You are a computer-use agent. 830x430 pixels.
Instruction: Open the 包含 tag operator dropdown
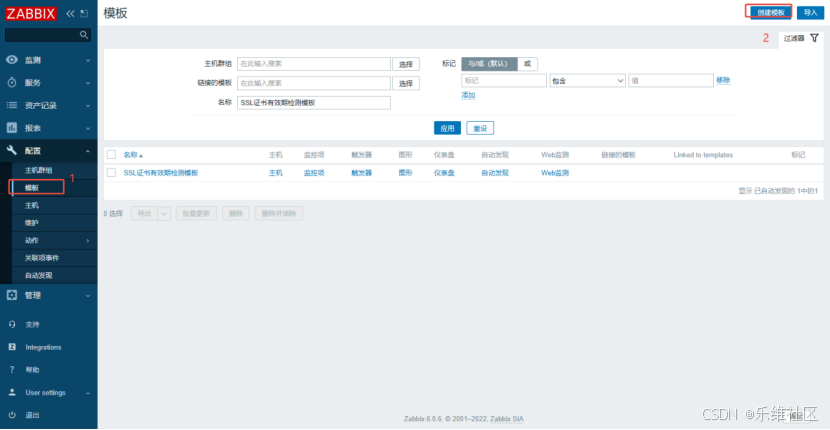coord(588,81)
